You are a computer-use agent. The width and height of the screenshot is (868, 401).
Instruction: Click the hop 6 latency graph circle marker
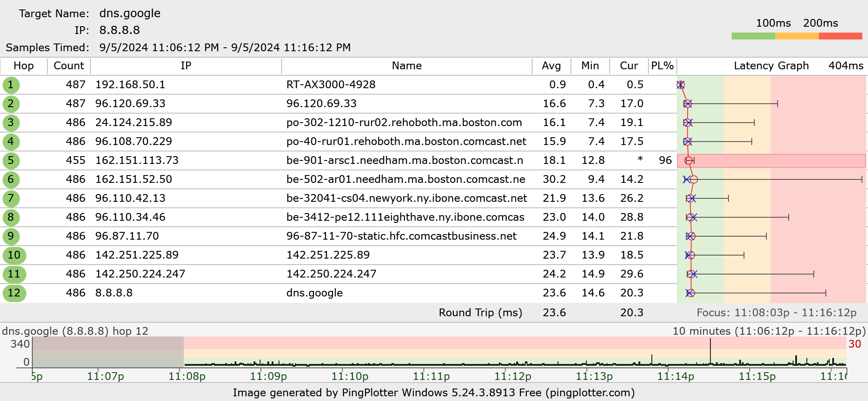(694, 179)
